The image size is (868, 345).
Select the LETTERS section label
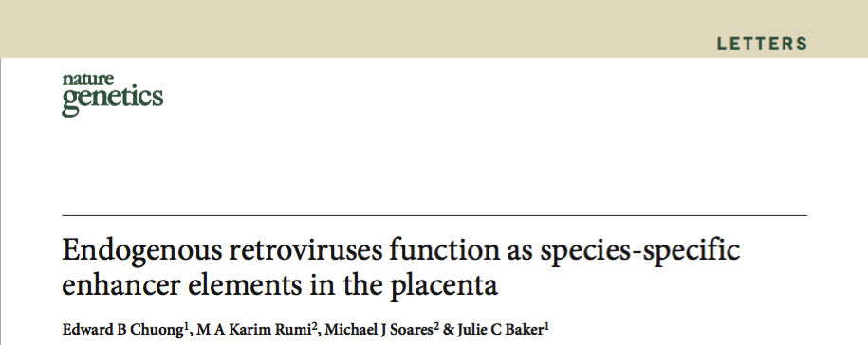click(x=763, y=45)
